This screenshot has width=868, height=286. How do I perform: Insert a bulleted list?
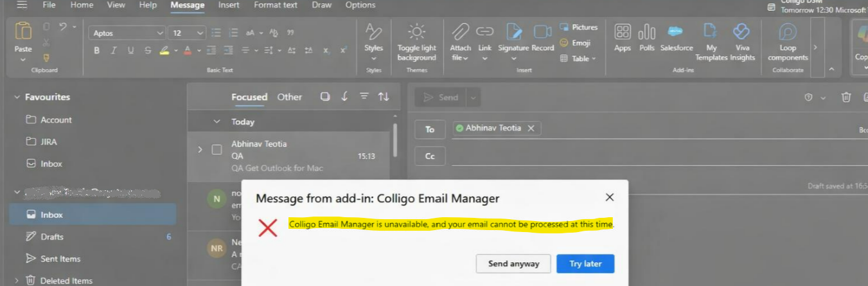point(217,33)
